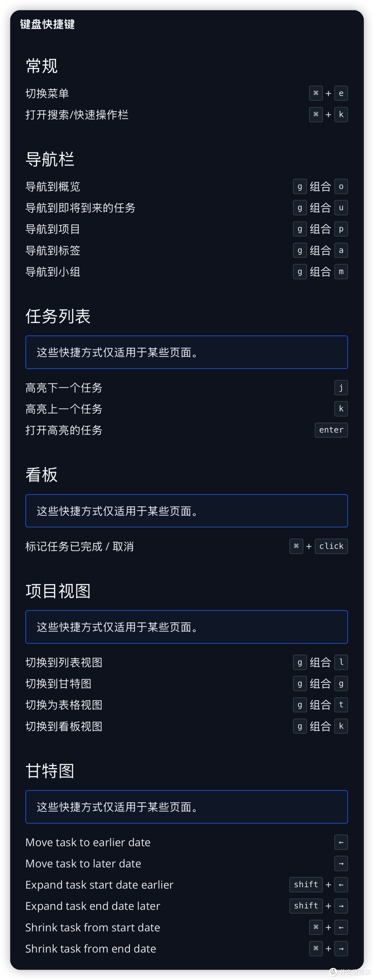Click the info notice under 看板 heading
Screen dimensions: 374x980
point(186,511)
